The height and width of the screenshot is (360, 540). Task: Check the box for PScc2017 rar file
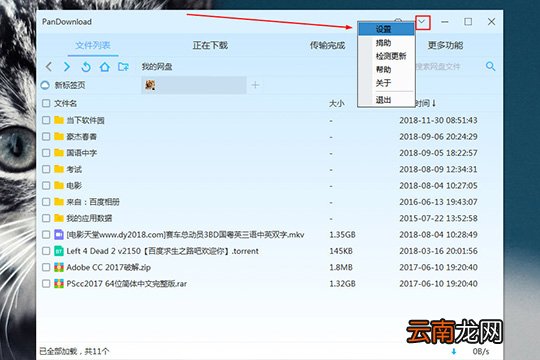pos(46,284)
